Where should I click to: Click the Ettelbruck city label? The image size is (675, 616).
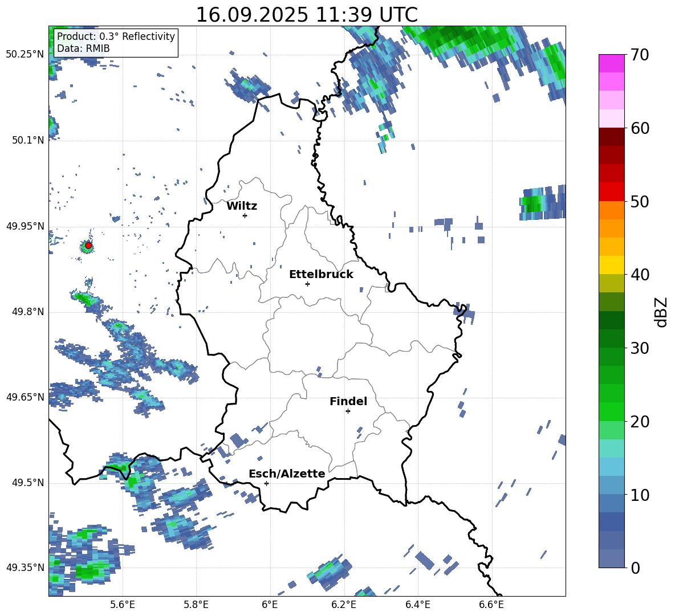click(321, 275)
